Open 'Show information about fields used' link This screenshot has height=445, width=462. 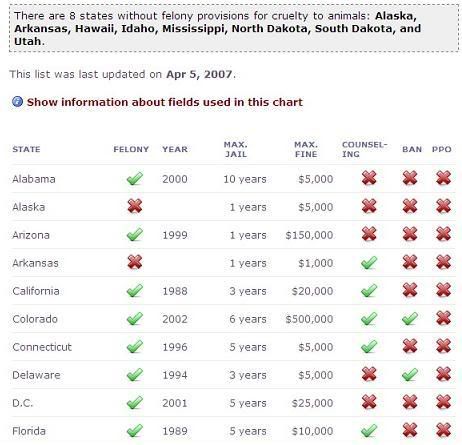165,102
